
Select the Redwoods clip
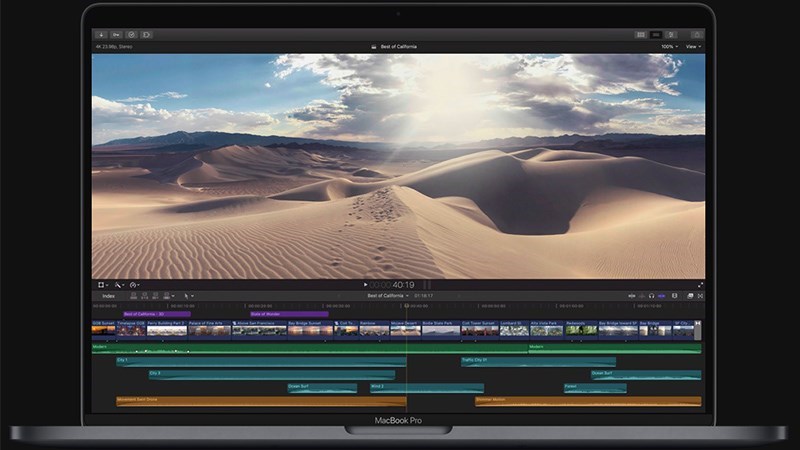(581, 329)
